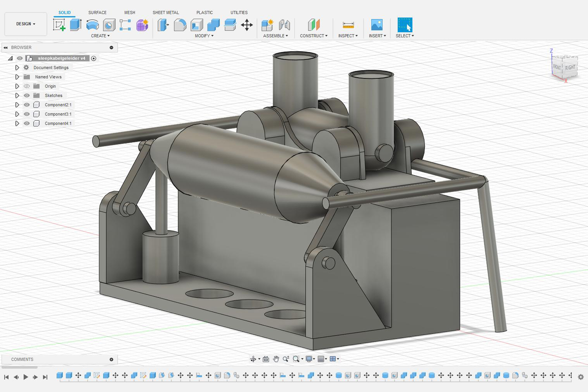
Task: Select the Named Views label
Action: (48, 77)
